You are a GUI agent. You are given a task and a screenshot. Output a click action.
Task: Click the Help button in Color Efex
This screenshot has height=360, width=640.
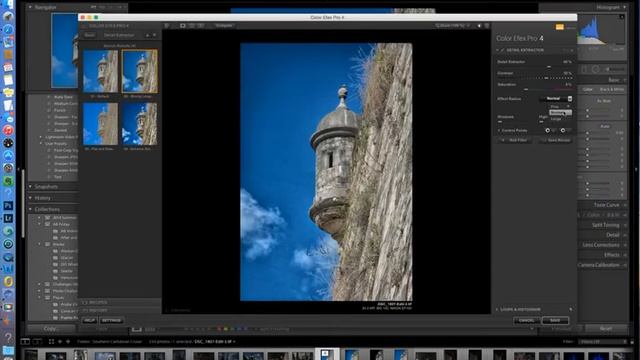click(89, 321)
